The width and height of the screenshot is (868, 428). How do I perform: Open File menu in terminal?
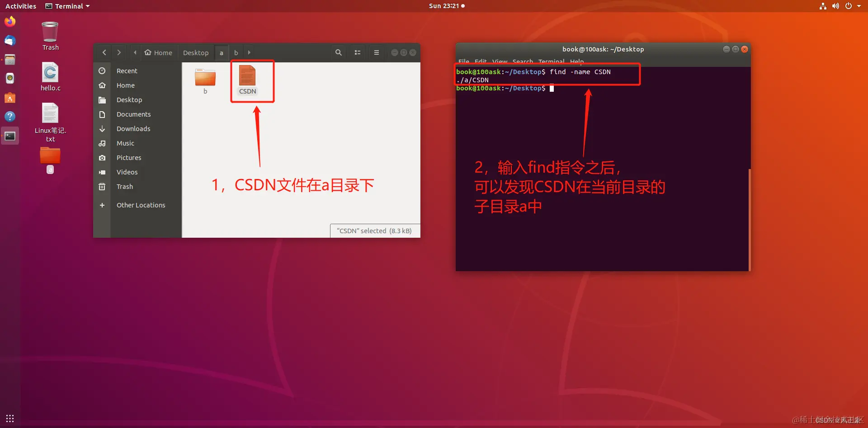coord(464,61)
